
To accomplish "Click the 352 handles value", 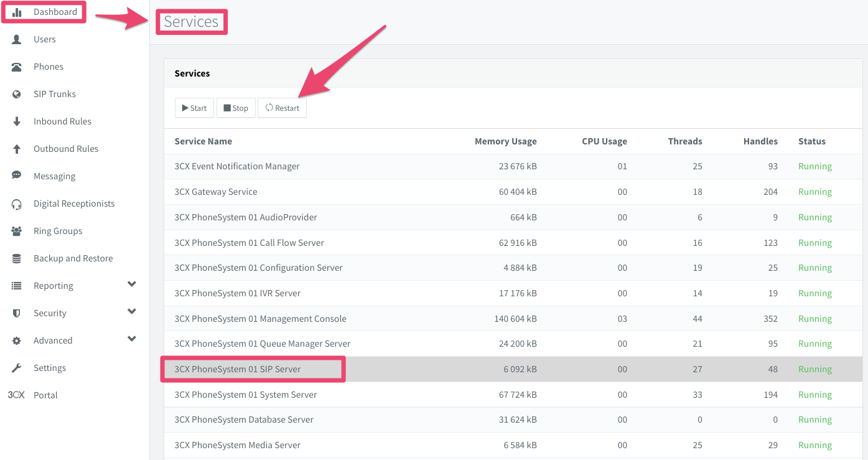I will pos(770,319).
